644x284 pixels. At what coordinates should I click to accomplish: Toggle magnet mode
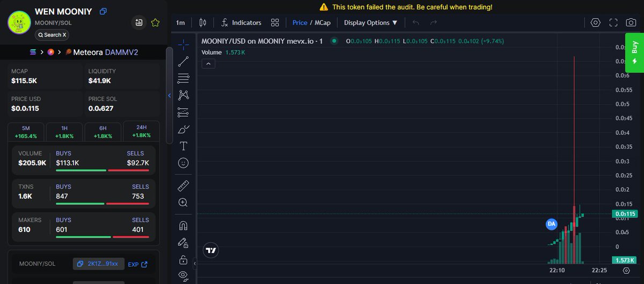coord(184,226)
